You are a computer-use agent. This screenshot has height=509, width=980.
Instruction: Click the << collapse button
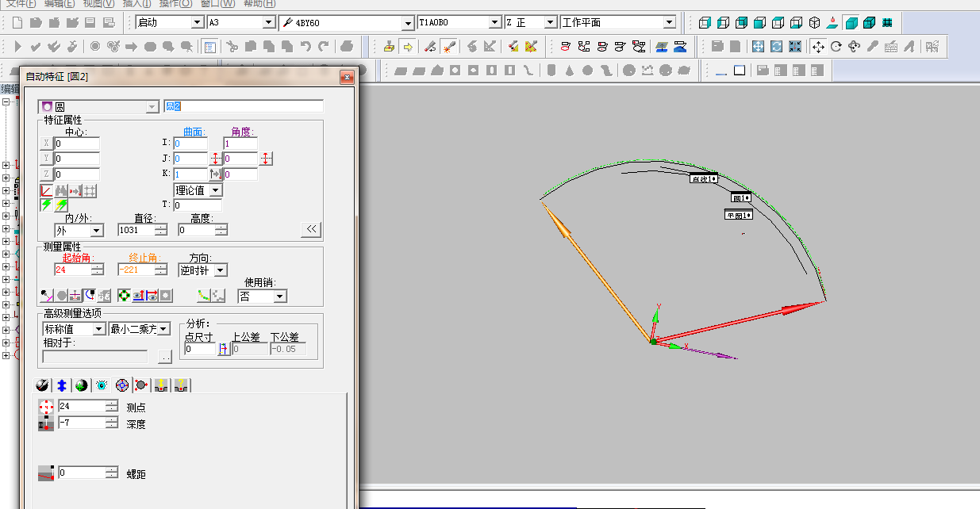(311, 230)
